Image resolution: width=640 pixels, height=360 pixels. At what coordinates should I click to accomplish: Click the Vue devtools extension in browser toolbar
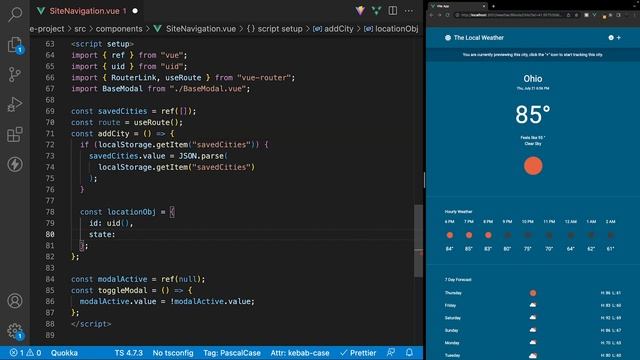pos(594,15)
